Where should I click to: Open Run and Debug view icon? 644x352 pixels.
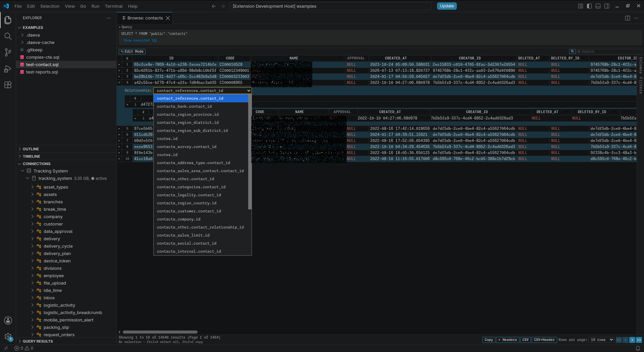[x=8, y=68]
